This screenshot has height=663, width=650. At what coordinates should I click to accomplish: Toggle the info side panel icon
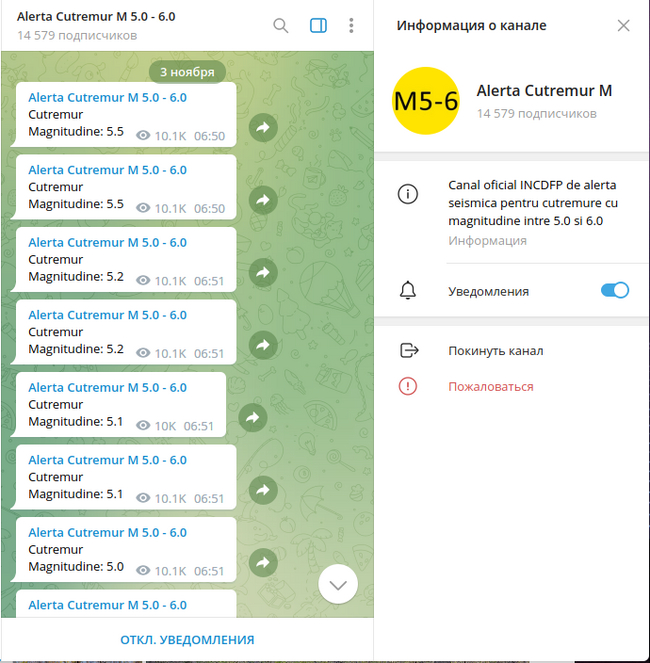click(x=318, y=26)
